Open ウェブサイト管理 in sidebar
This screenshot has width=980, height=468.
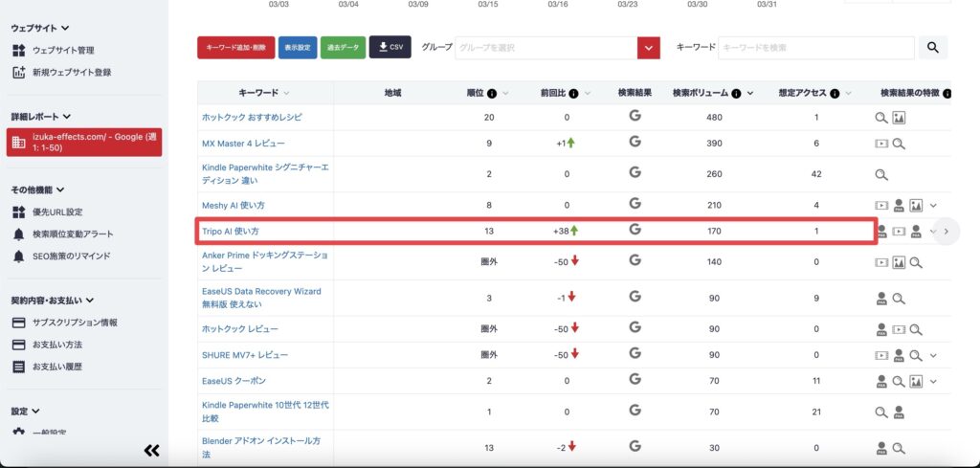click(63, 50)
